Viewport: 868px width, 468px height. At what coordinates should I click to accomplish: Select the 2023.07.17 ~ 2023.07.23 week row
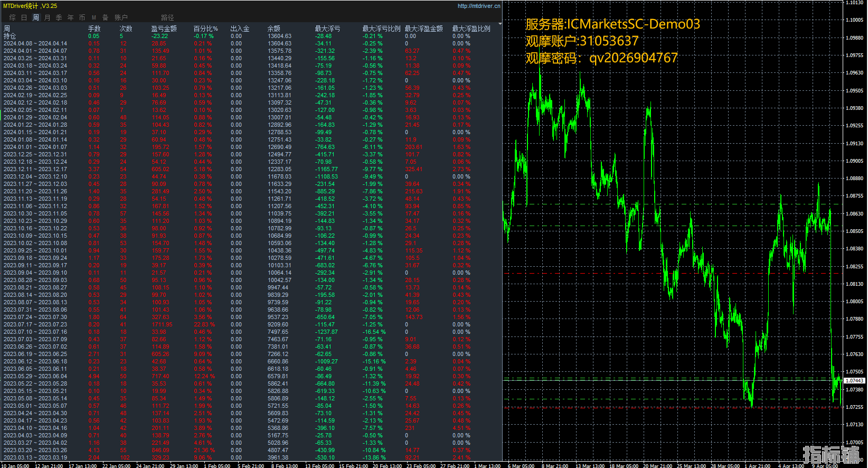tap(35, 324)
